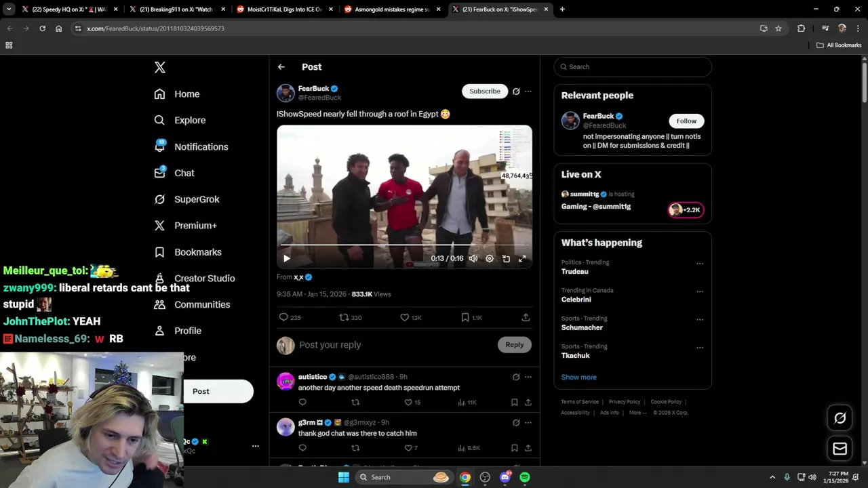Open Chat in the sidebar
The width and height of the screenshot is (868, 488).
[174, 173]
